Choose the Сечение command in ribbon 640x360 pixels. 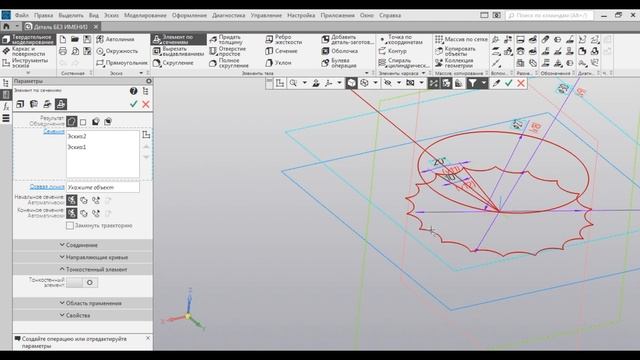[x=281, y=51]
